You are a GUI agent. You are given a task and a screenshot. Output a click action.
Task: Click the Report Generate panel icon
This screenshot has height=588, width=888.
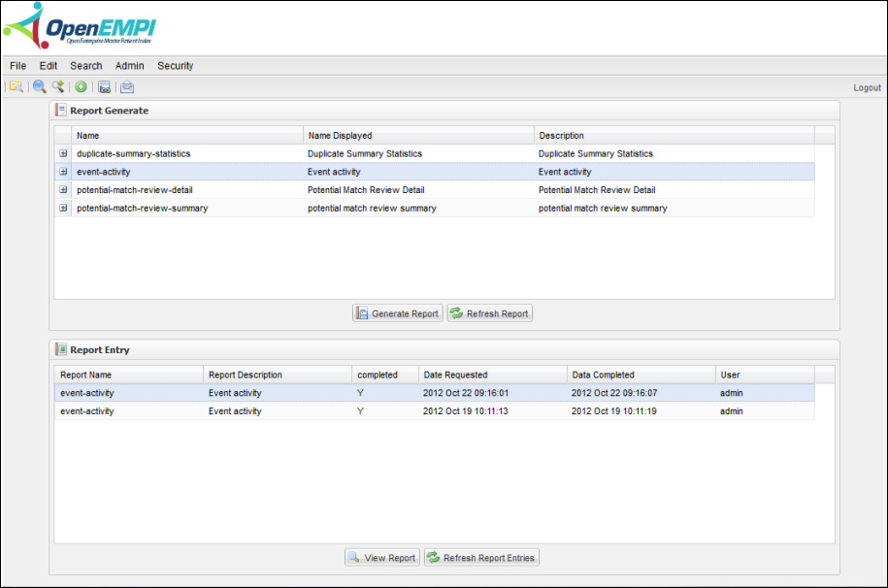(60, 110)
